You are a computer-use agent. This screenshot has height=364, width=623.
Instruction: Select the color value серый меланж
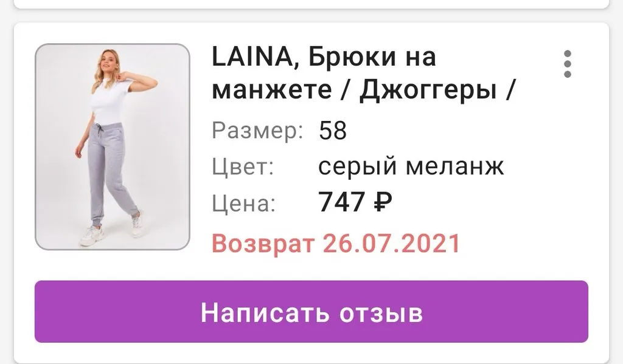click(x=411, y=167)
